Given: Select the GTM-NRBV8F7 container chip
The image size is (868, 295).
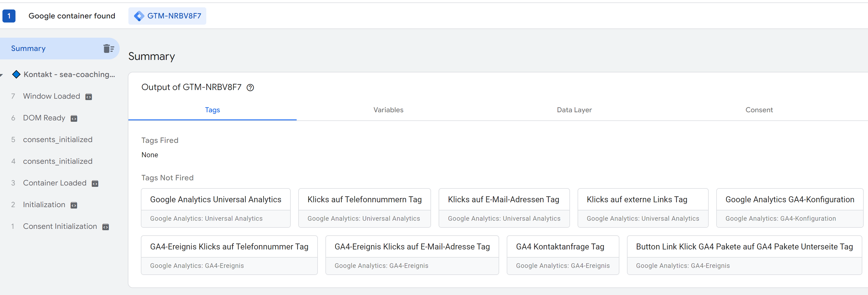Looking at the screenshot, I should [167, 16].
